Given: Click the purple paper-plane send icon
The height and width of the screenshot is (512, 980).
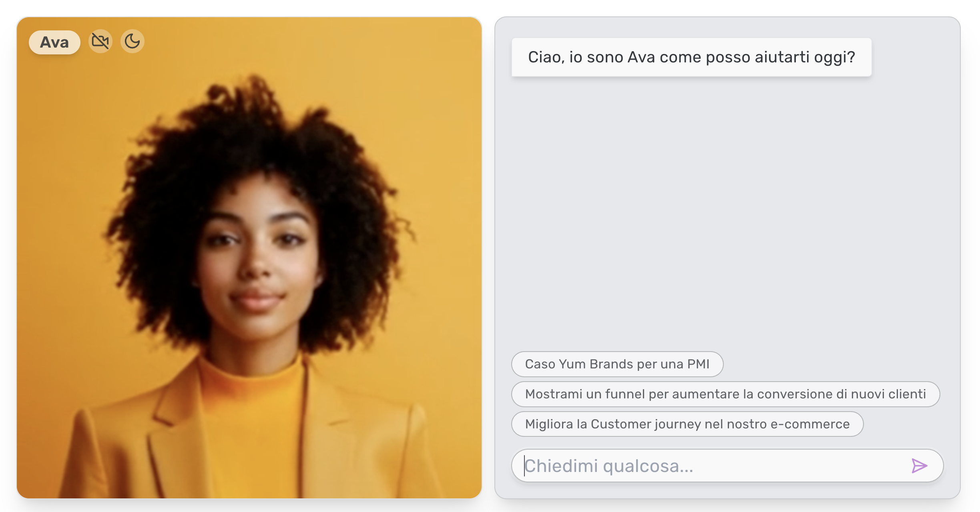Looking at the screenshot, I should click(919, 466).
